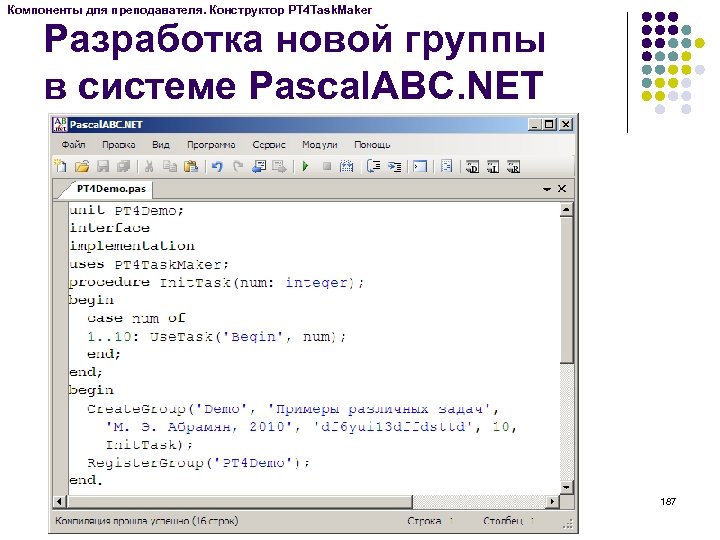Click the horizontal scrollbar thumb
The image size is (720, 540).
coord(239,501)
